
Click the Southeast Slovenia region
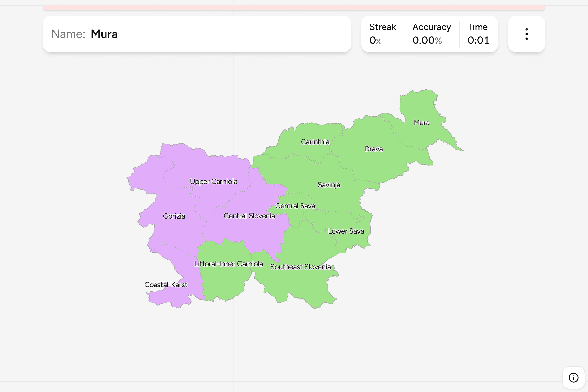[x=301, y=267]
